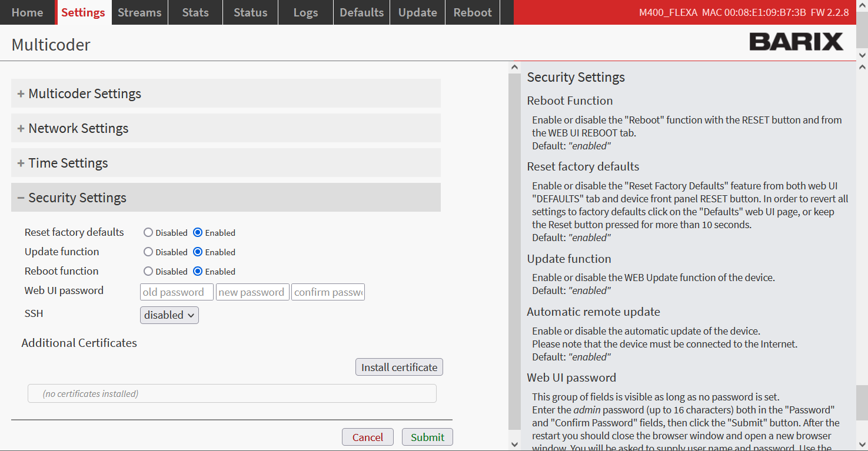Switch to the Logs tab
Screen dimensions: 868x451
pyautogui.click(x=305, y=12)
